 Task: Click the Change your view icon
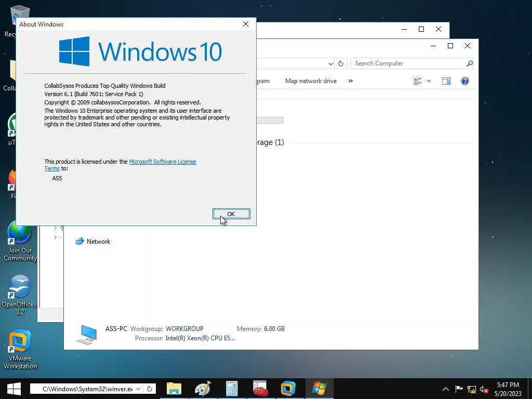point(418,81)
